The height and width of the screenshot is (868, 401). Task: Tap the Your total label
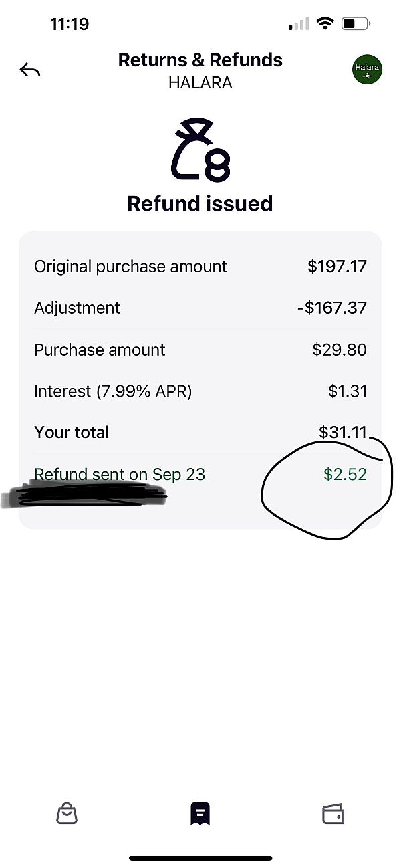[72, 432]
